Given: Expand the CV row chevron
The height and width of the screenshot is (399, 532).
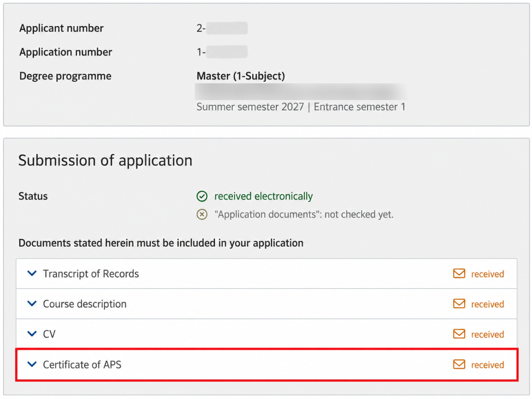Looking at the screenshot, I should coord(32,334).
